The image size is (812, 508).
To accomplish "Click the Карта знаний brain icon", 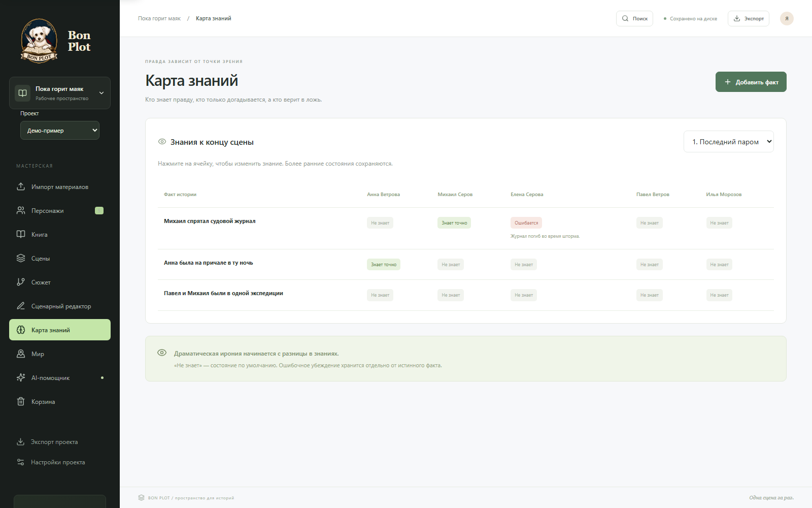I will point(21,330).
